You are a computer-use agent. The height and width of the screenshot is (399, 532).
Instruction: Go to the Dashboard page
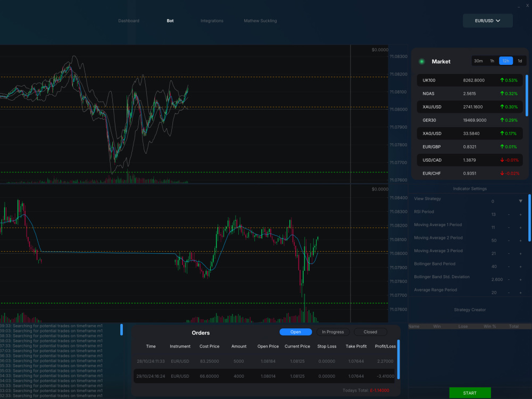coord(129,20)
